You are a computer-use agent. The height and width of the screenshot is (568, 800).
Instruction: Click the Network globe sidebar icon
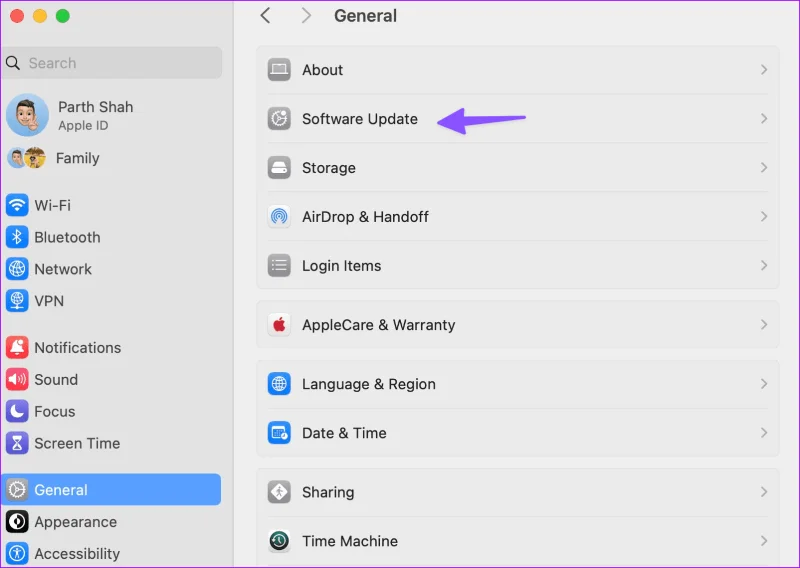coord(17,269)
